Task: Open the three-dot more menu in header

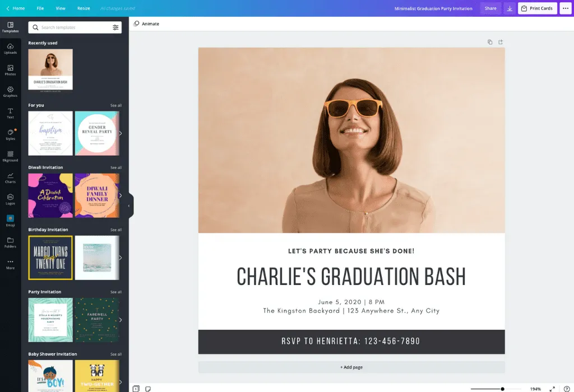Action: click(566, 8)
